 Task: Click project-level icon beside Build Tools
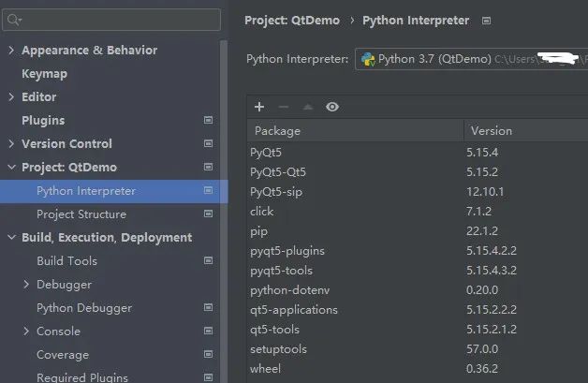[208, 261]
